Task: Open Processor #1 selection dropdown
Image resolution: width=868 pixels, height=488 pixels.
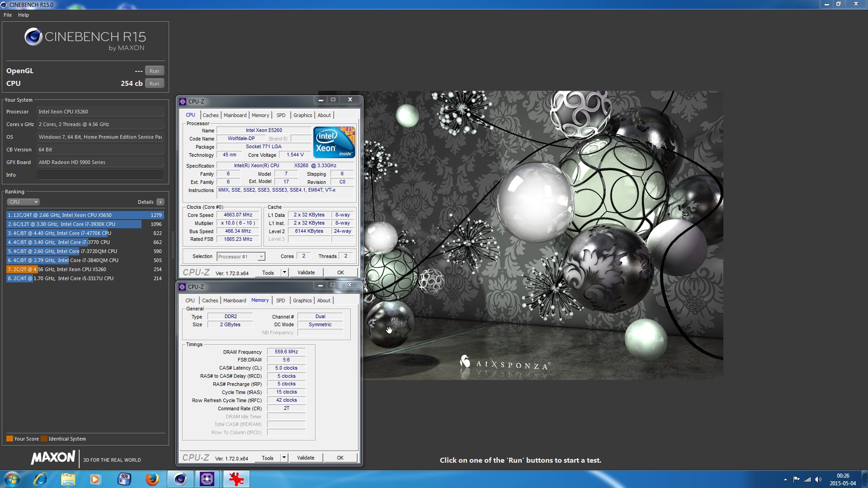Action: (241, 257)
